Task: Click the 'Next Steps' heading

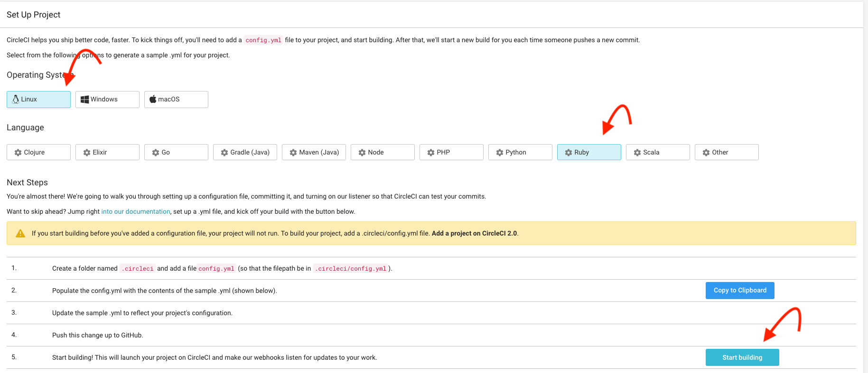Action: point(27,182)
